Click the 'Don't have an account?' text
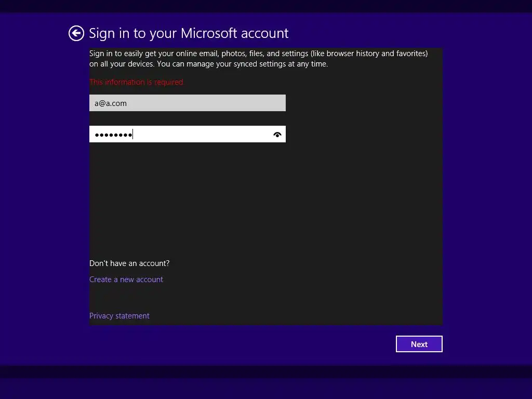The width and height of the screenshot is (532, 399). coord(129,263)
